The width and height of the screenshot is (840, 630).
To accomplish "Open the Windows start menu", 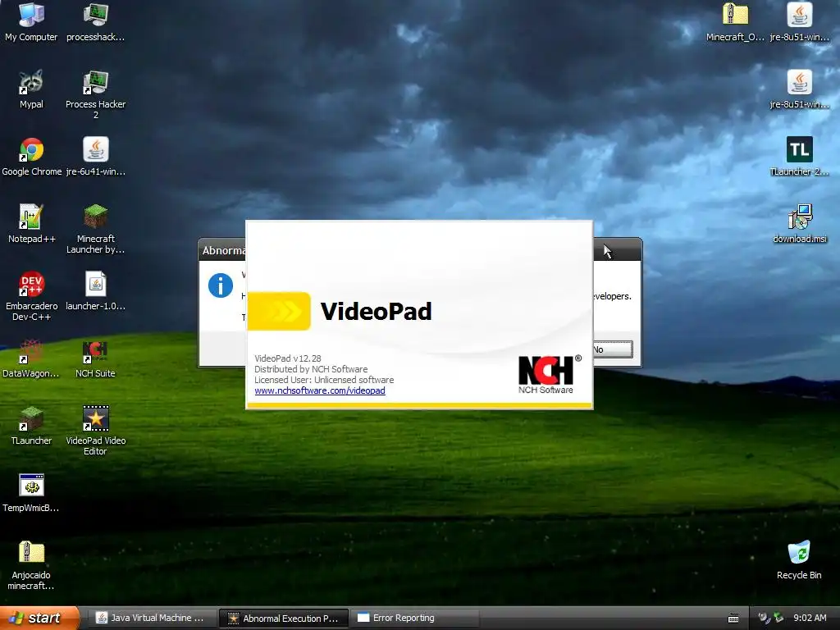I will point(39,618).
